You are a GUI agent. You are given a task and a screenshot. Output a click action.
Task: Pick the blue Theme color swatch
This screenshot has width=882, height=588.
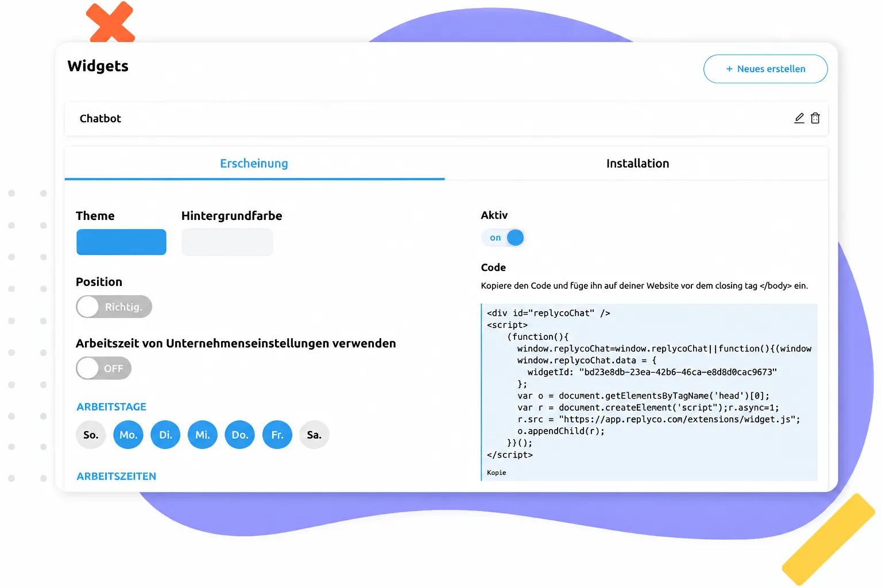121,242
